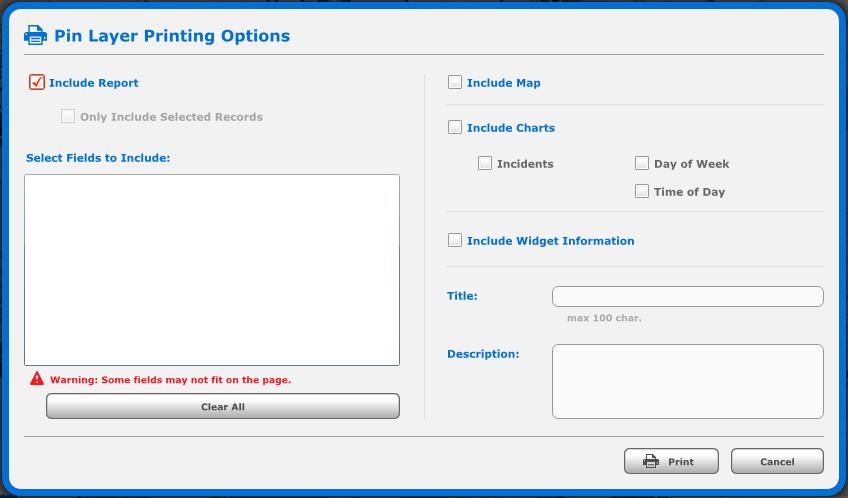
Task: Focus the Description text area
Action: pyautogui.click(x=687, y=381)
